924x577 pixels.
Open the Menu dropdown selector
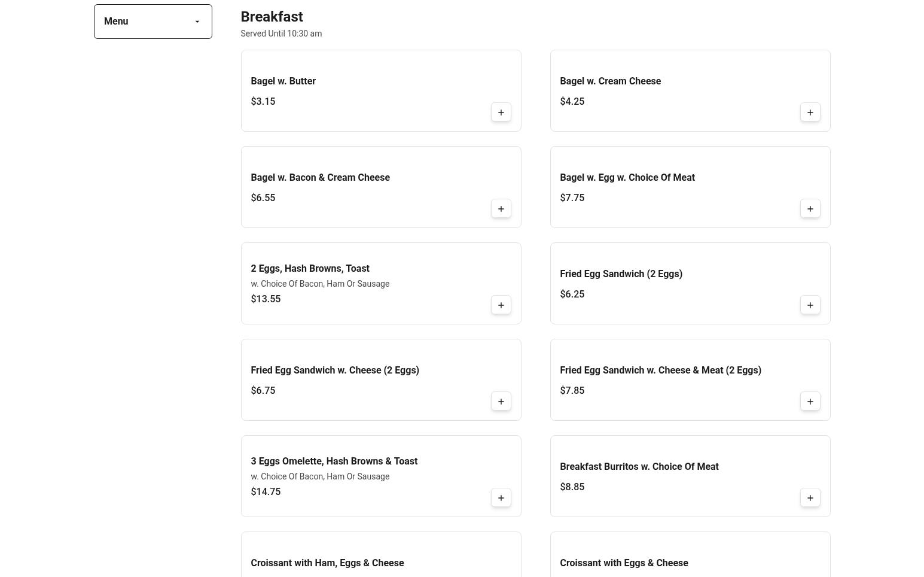153,22
